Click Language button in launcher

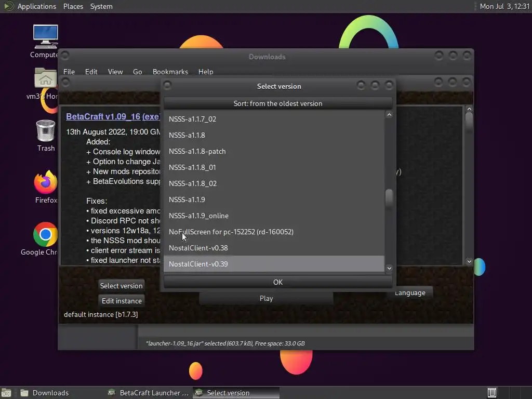coord(410,293)
